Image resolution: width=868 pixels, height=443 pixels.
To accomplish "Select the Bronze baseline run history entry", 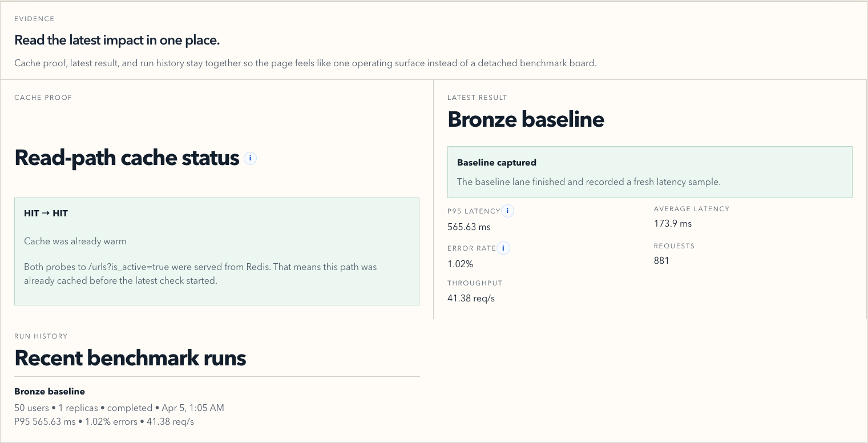I will coord(217,407).
